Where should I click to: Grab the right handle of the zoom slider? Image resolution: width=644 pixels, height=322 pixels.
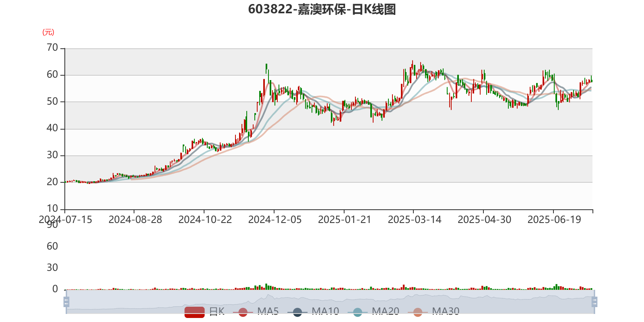pos(594,302)
